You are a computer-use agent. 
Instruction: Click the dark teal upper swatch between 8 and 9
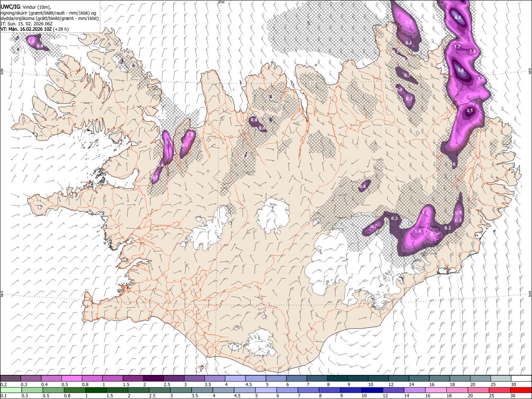coord(337,379)
